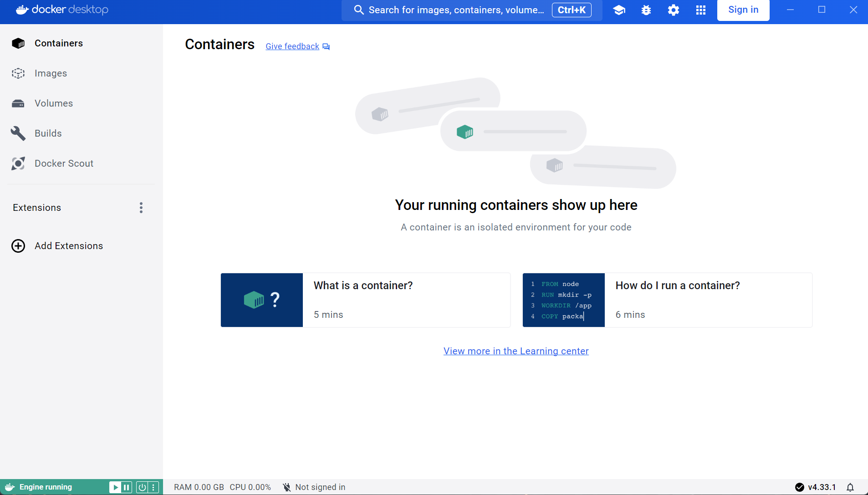
Task: Click the whale icon in status bar
Action: pos(10,487)
